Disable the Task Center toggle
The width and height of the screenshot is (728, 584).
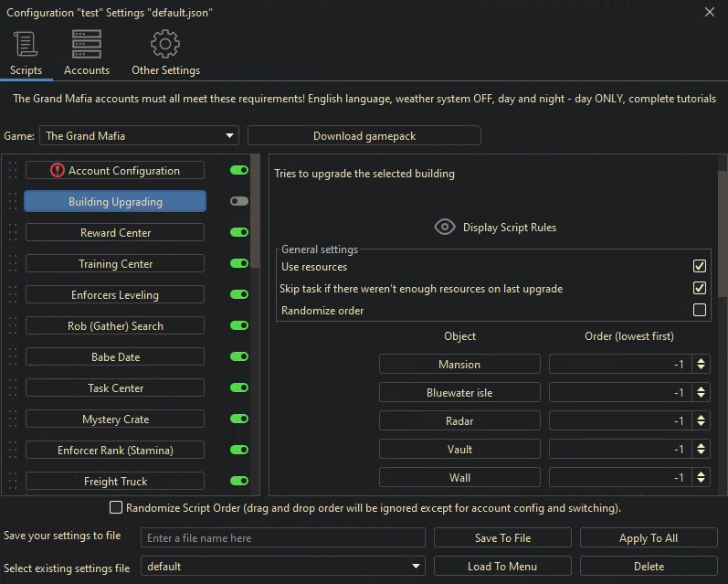pyautogui.click(x=239, y=388)
